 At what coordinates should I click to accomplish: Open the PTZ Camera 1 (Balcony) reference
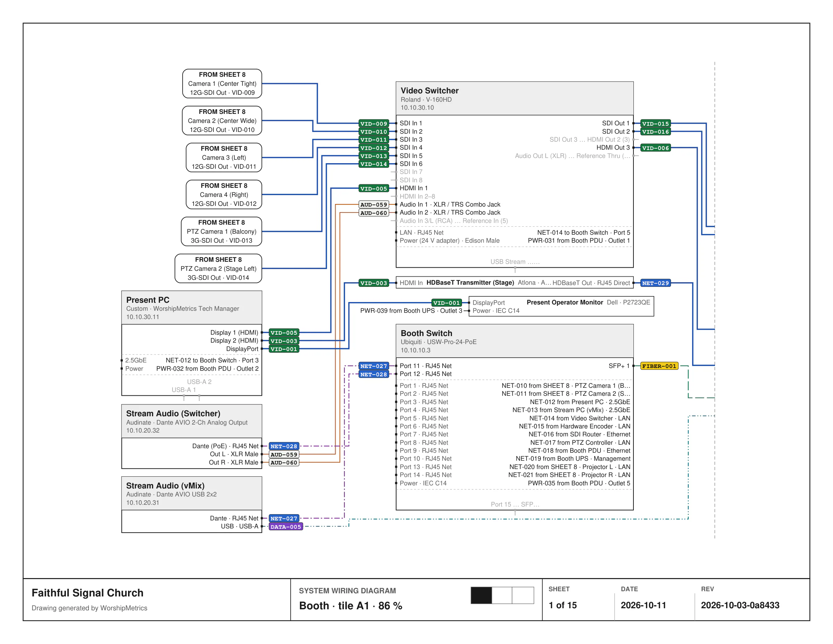coord(221,232)
